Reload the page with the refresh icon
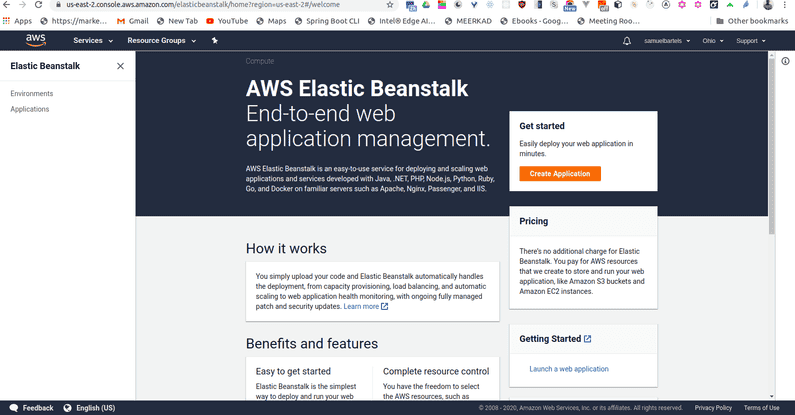 tap(38, 5)
